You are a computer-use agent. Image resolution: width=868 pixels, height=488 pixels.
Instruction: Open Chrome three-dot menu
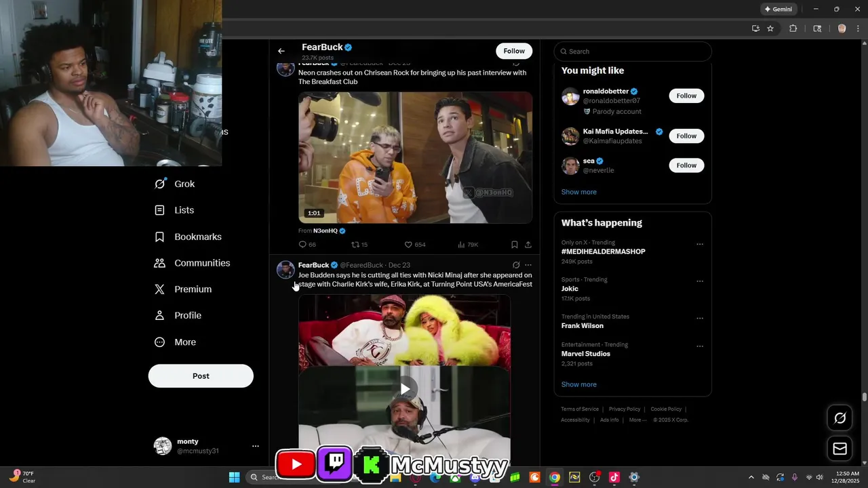point(859,28)
